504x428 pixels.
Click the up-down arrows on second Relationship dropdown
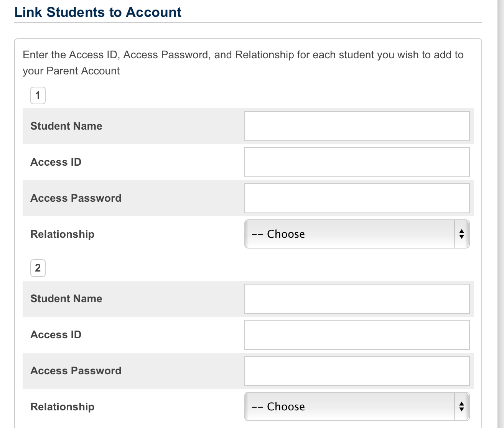(x=461, y=407)
